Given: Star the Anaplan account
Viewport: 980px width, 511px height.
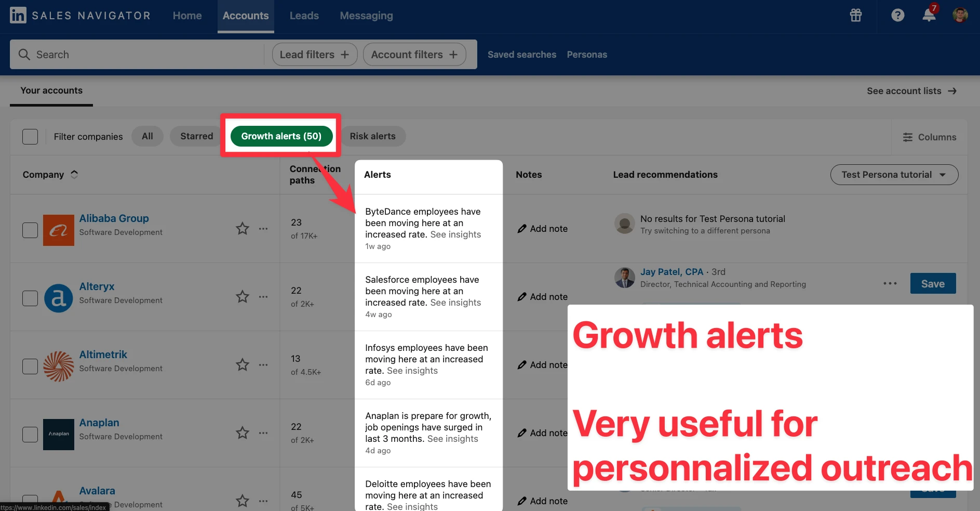Looking at the screenshot, I should point(243,433).
